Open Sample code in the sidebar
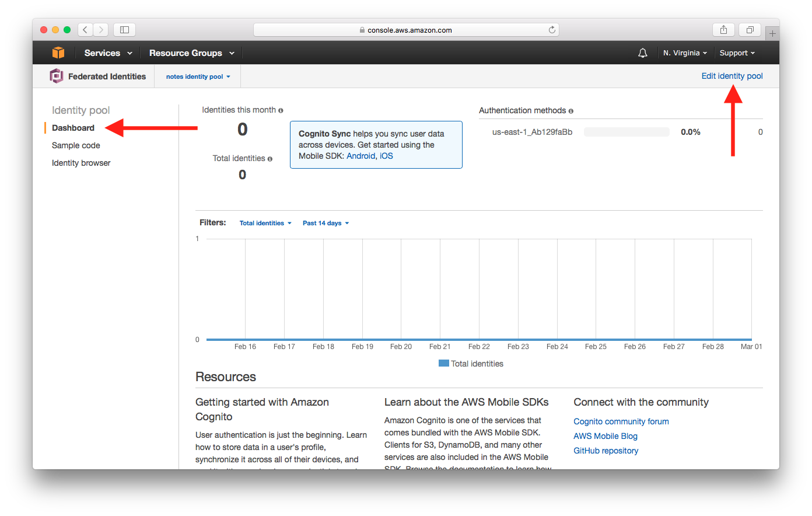 click(x=76, y=145)
